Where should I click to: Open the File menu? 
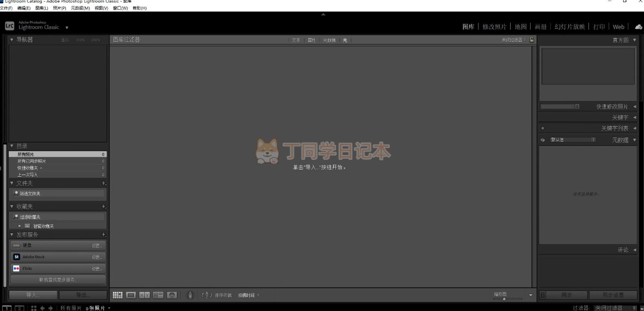(x=6, y=8)
